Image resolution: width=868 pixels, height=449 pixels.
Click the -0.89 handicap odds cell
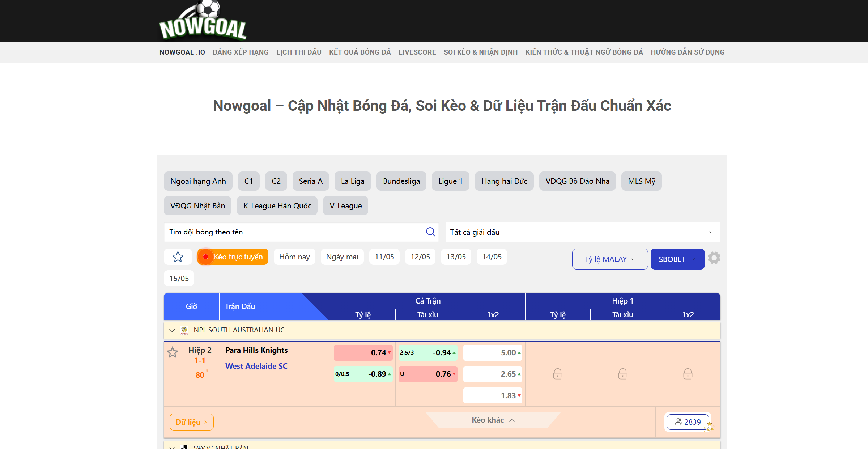point(363,374)
